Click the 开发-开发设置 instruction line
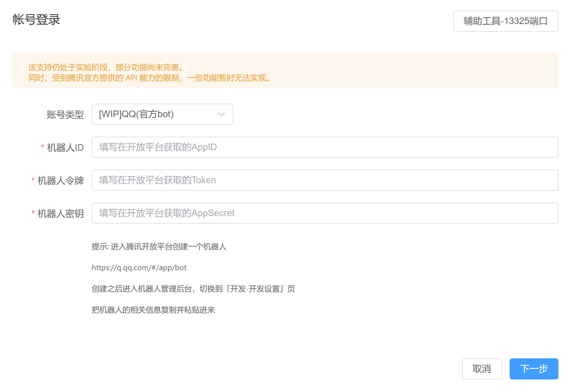Screen dimensions: 570x392 coord(193,289)
